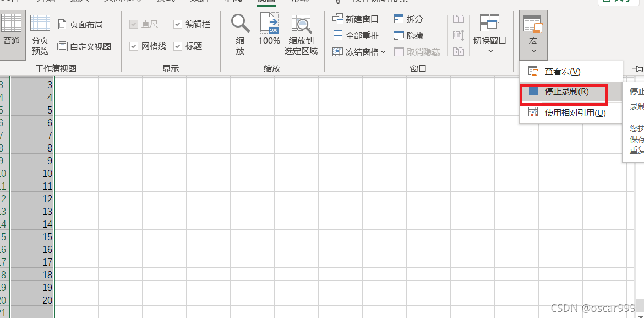Set zoom to 100%
The width and height of the screenshot is (644, 318).
click(269, 29)
